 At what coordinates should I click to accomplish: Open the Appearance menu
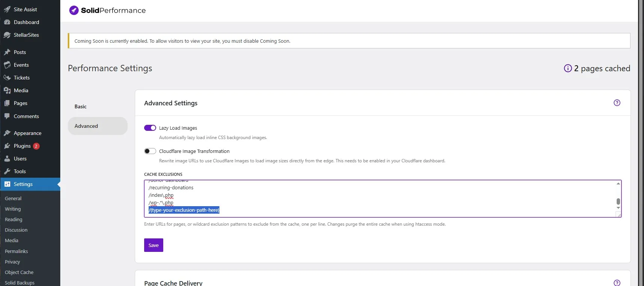[x=30, y=133]
